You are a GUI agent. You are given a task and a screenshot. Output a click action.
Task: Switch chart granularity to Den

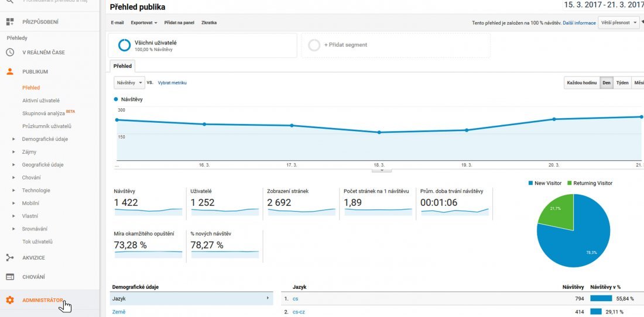pos(607,83)
